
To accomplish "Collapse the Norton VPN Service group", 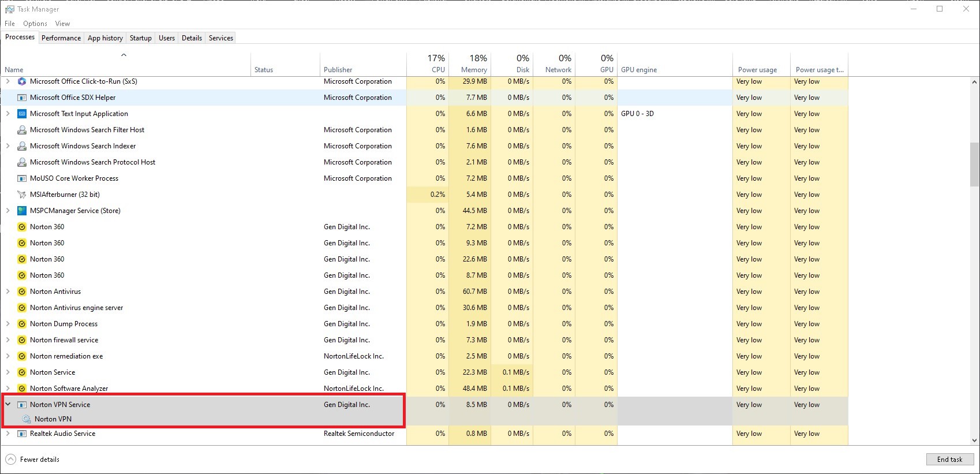I will pos(8,405).
